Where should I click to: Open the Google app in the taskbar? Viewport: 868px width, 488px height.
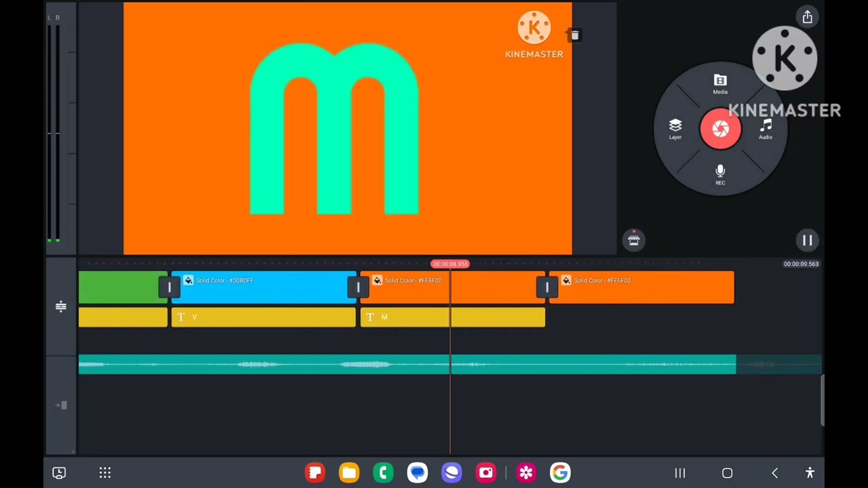(x=560, y=472)
